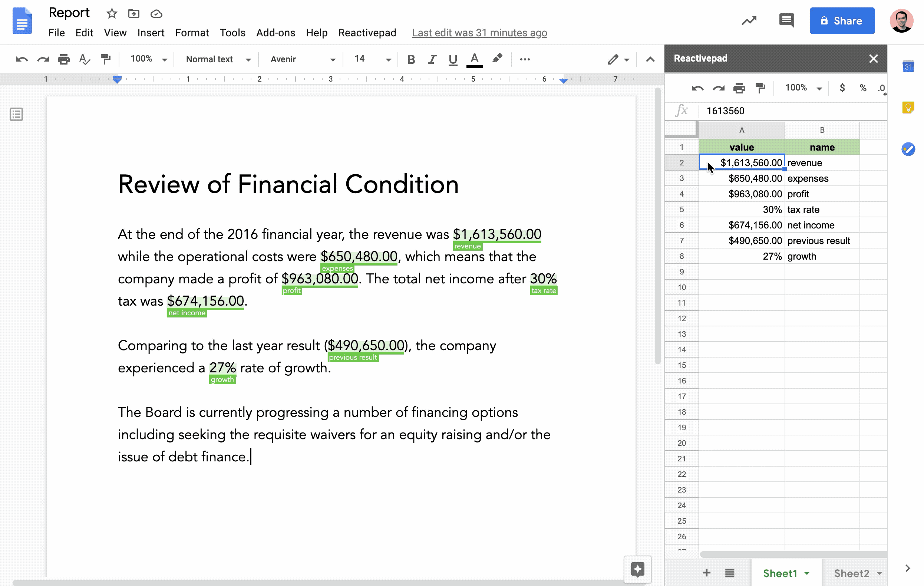924x586 pixels.
Task: Click the move to folder icon
Action: pos(133,14)
